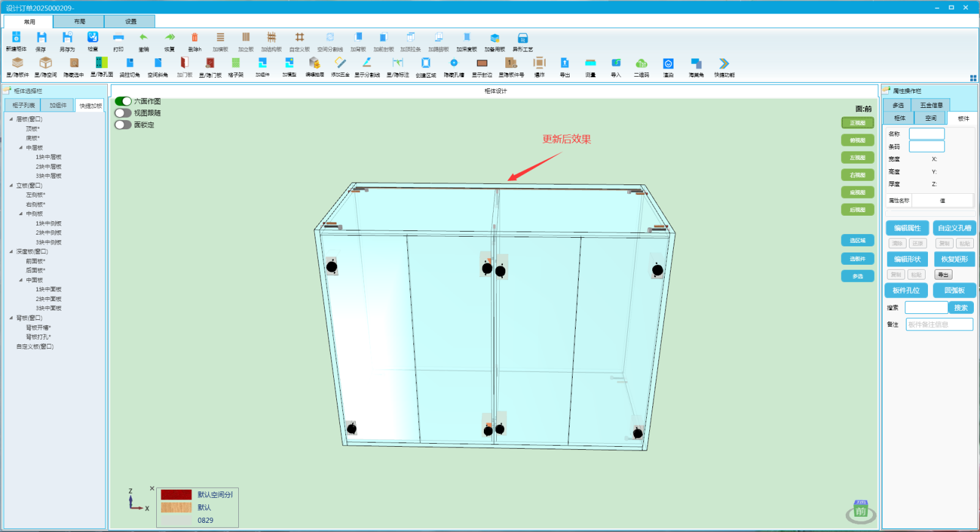
Task: Click the 名称 name input field
Action: coord(927,134)
